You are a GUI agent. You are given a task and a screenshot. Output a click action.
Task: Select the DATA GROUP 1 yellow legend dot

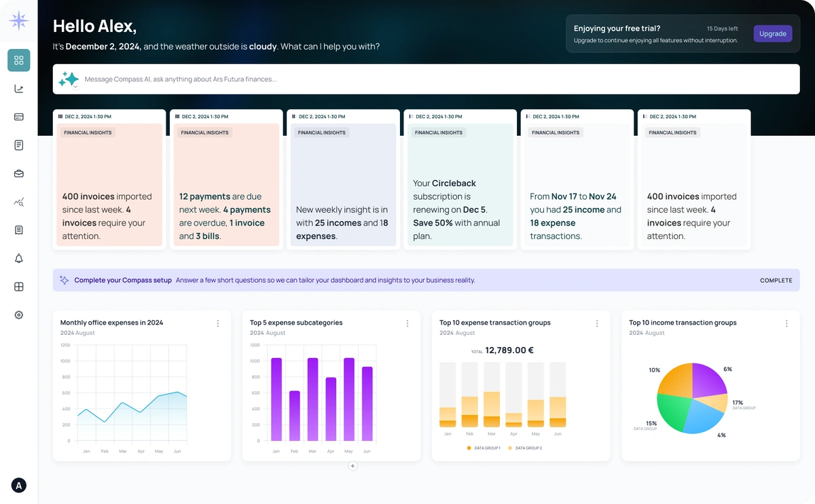468,448
